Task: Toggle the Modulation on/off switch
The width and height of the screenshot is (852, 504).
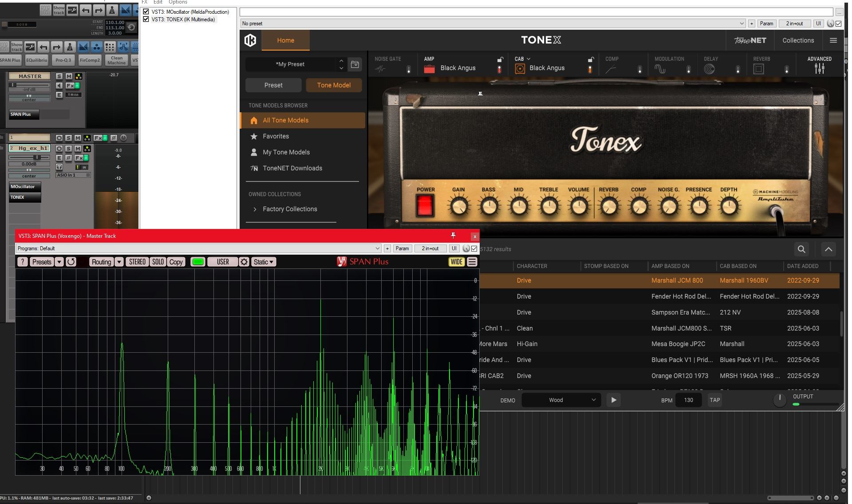Action: coord(689,69)
